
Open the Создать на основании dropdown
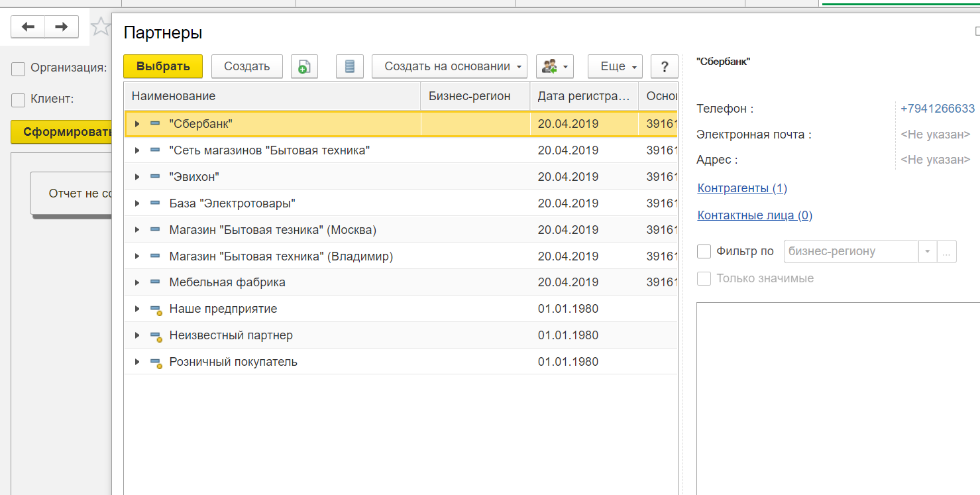pyautogui.click(x=449, y=66)
